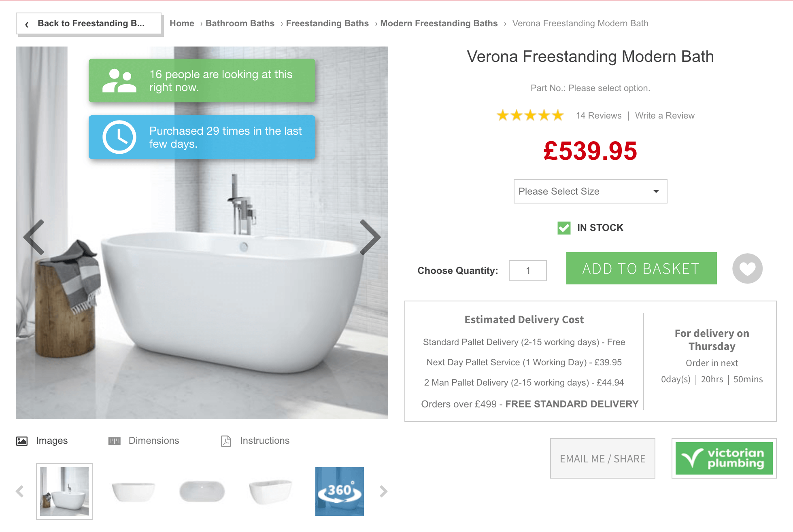
Task: Click the Dimensions ruler icon
Action: [114, 441]
